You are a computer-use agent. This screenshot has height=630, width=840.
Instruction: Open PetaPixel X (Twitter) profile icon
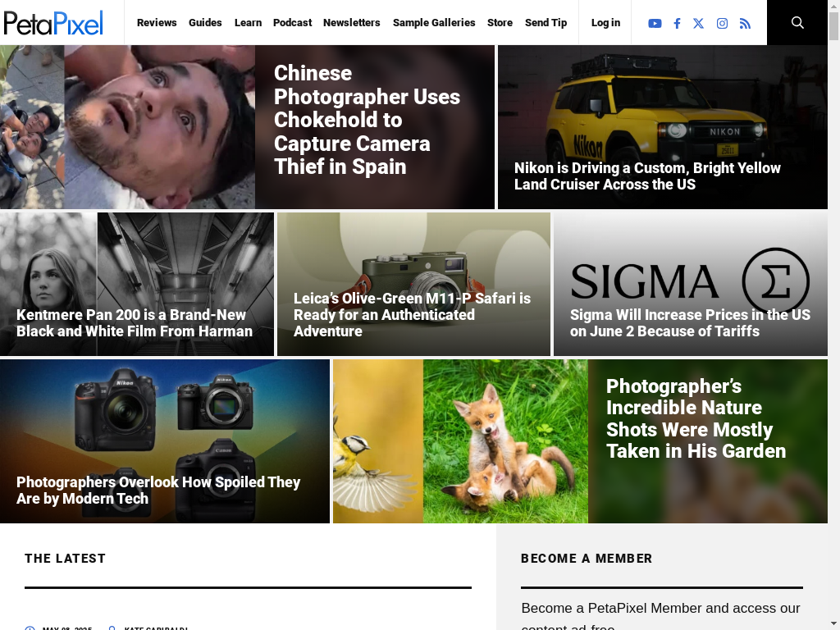tap(699, 23)
